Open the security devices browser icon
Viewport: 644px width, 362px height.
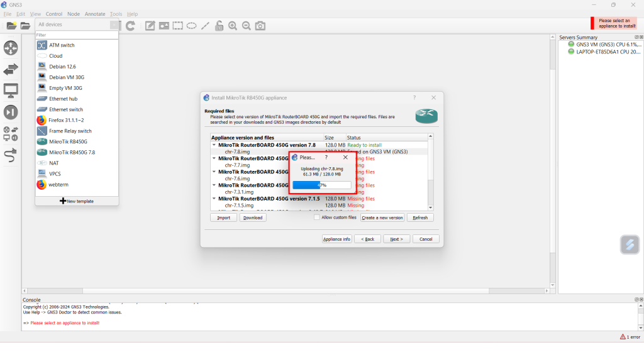(x=11, y=112)
